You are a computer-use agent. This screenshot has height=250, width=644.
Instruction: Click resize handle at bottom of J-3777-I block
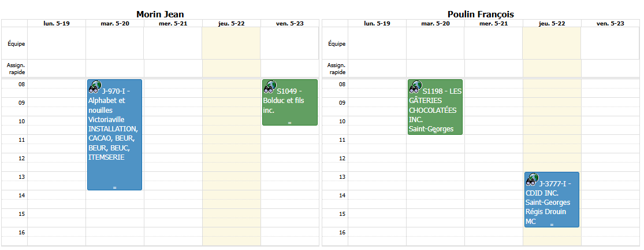point(552,225)
